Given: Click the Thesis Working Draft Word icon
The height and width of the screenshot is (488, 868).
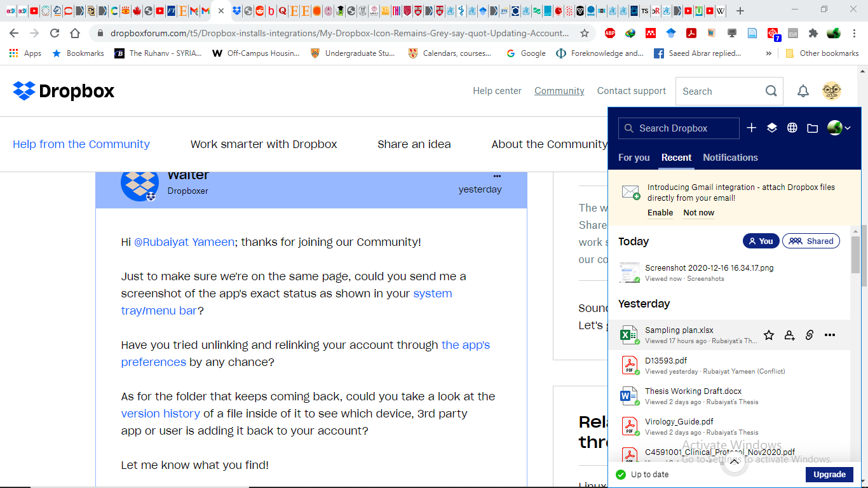Looking at the screenshot, I should click(629, 396).
